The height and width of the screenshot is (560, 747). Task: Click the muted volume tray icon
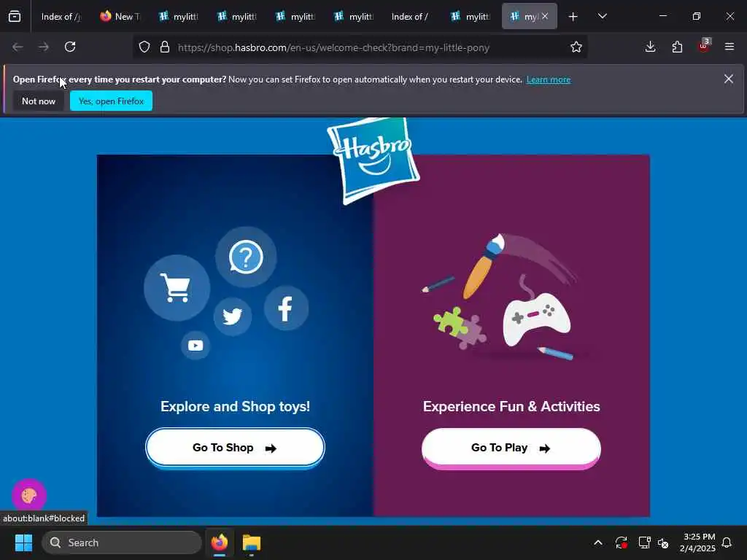(x=663, y=542)
